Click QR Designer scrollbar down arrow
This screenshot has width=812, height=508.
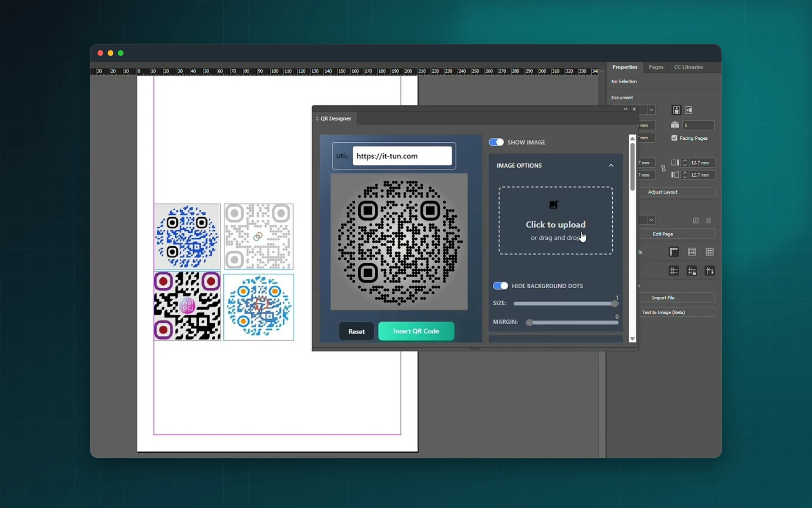(632, 339)
